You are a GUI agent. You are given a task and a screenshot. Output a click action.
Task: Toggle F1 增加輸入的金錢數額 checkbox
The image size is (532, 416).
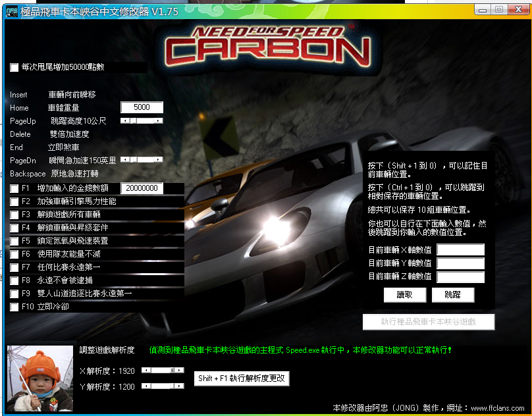pyautogui.click(x=14, y=188)
